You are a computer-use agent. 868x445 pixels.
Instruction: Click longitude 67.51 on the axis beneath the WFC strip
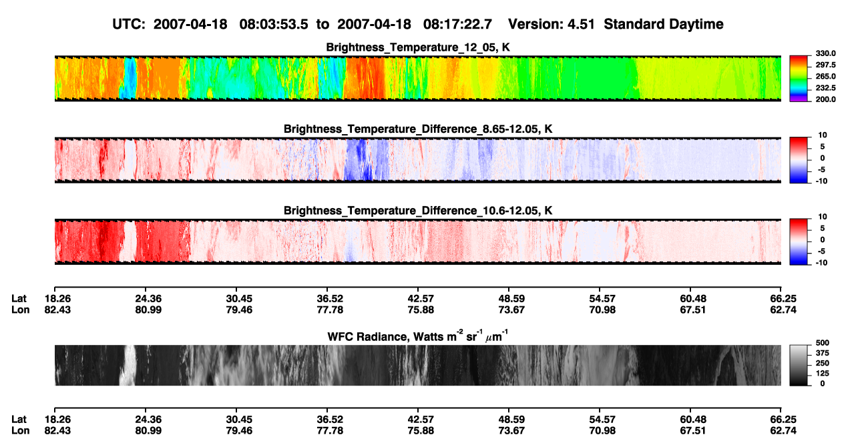click(x=690, y=431)
